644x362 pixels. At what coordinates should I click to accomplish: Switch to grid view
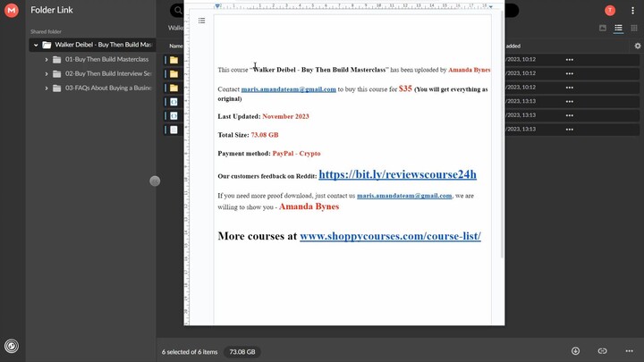click(633, 29)
